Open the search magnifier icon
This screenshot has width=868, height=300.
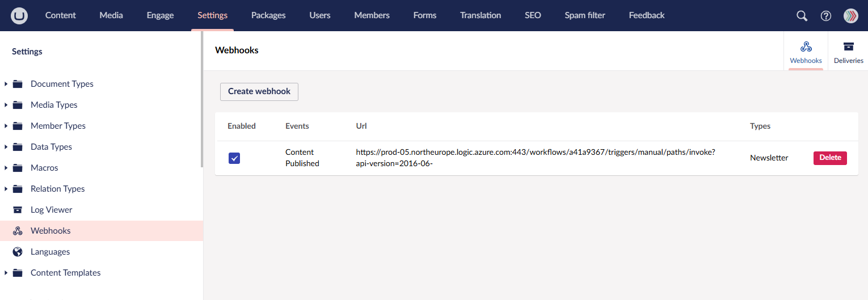click(x=802, y=16)
